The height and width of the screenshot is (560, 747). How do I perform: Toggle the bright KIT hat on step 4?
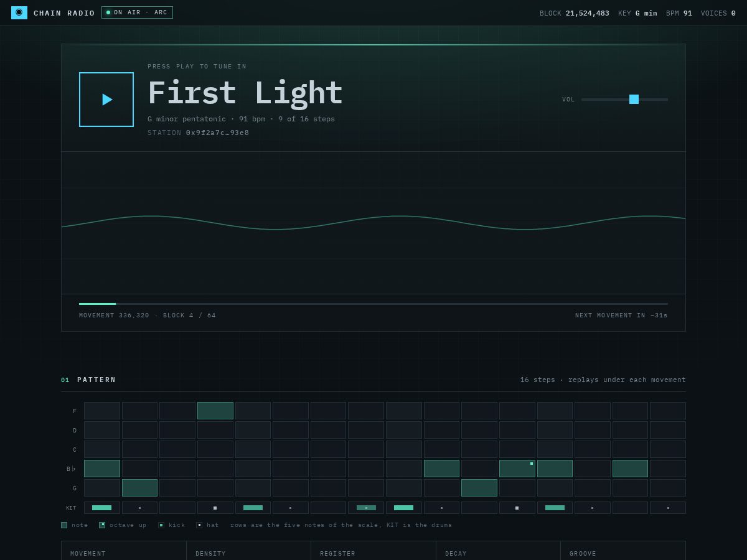point(215,508)
